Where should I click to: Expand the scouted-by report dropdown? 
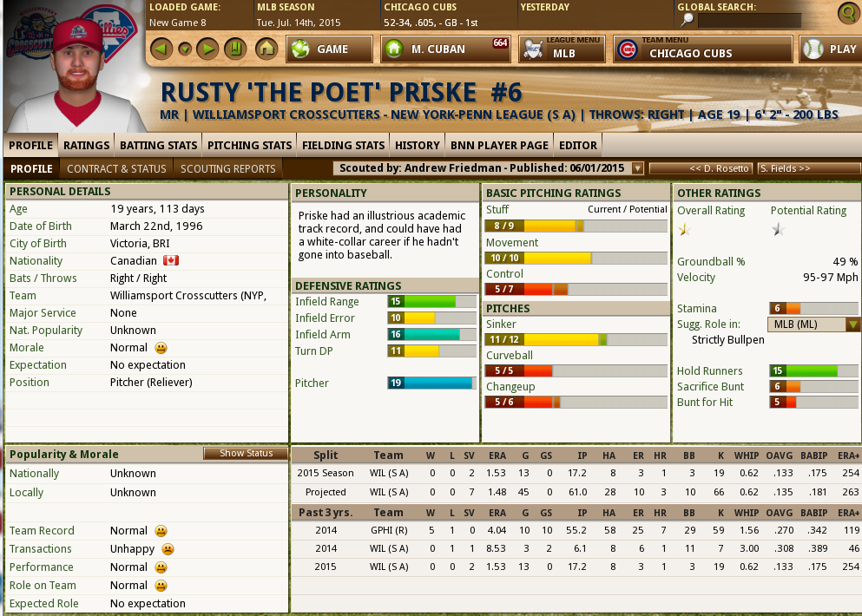click(x=637, y=168)
